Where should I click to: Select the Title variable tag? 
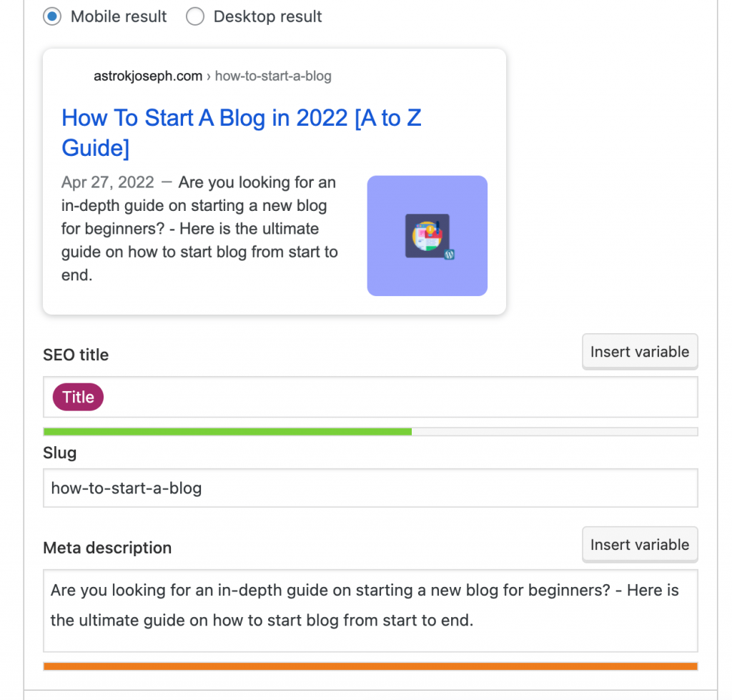[x=78, y=397]
